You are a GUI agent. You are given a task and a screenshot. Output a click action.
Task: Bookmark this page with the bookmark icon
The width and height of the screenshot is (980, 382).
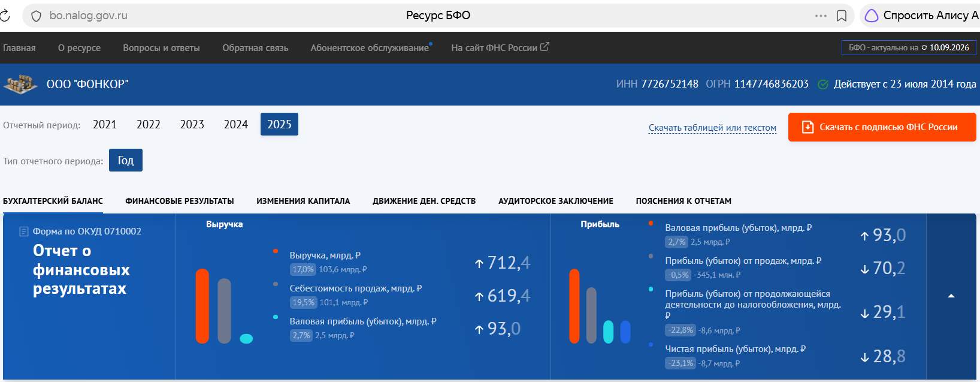click(842, 16)
